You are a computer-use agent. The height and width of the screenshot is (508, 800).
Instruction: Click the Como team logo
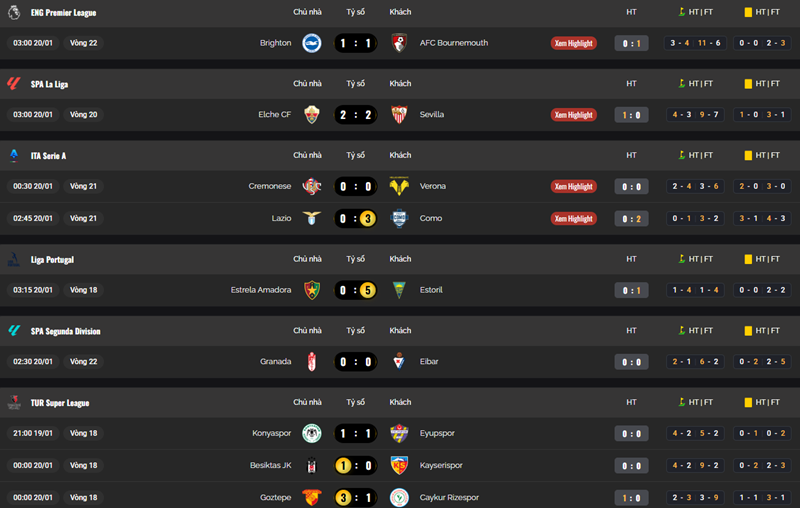click(x=399, y=218)
